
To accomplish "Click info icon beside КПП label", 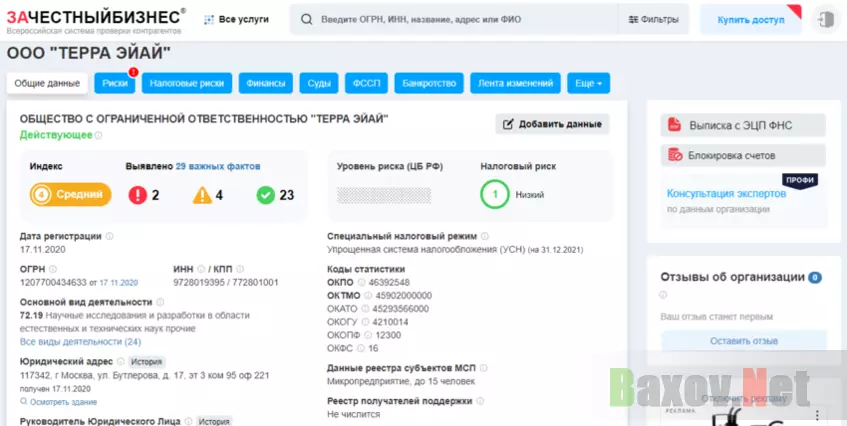I will coord(240,269).
